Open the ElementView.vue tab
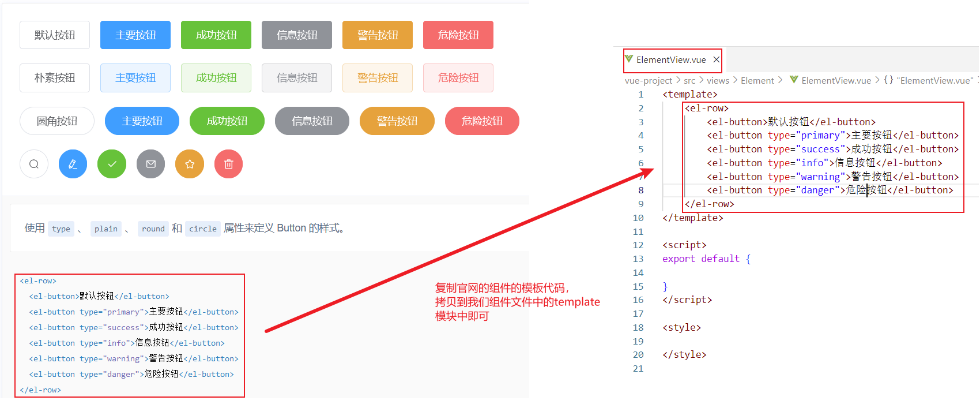Screen dimensions: 980x404 (x=671, y=59)
